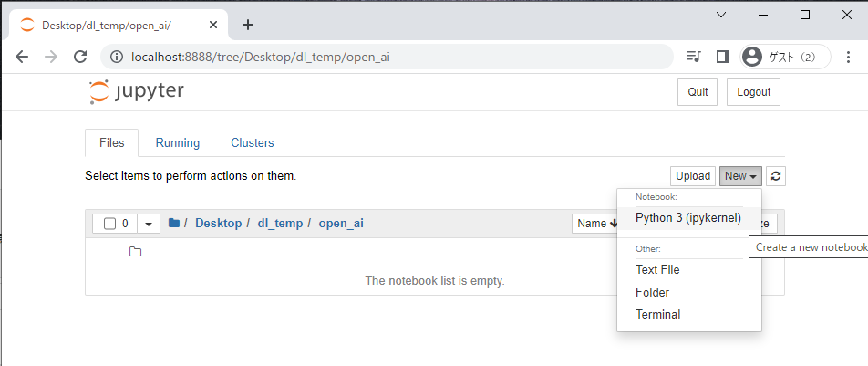The image size is (868, 366).
Task: Collapse the New dropdown button
Action: click(740, 176)
